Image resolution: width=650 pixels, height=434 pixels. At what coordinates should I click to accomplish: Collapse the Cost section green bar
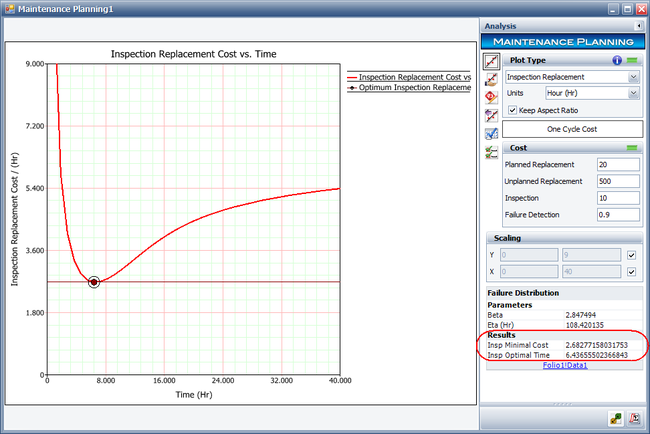pyautogui.click(x=632, y=148)
